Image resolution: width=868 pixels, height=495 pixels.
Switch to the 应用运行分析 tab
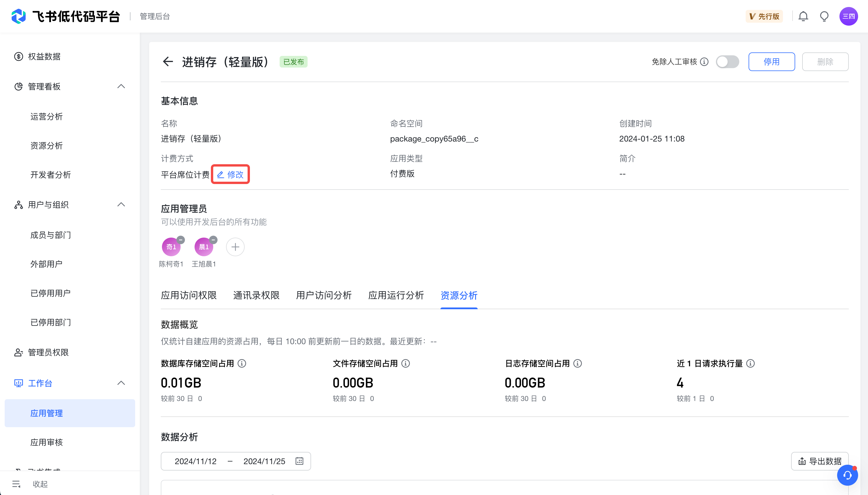point(396,295)
